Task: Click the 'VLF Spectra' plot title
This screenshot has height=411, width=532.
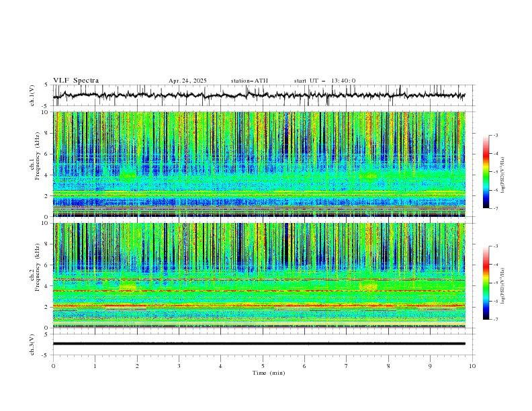Action: (76, 81)
